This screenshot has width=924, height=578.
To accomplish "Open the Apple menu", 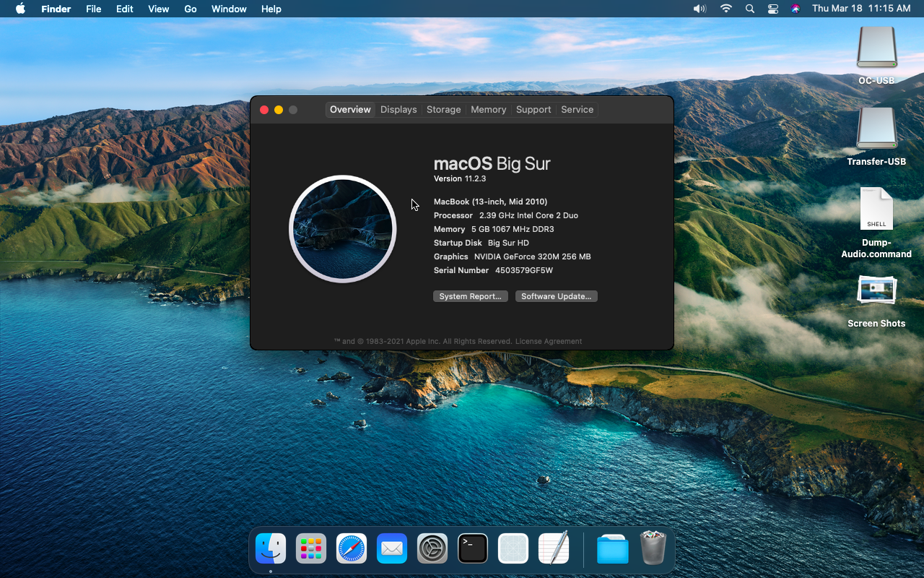I will 20,9.
